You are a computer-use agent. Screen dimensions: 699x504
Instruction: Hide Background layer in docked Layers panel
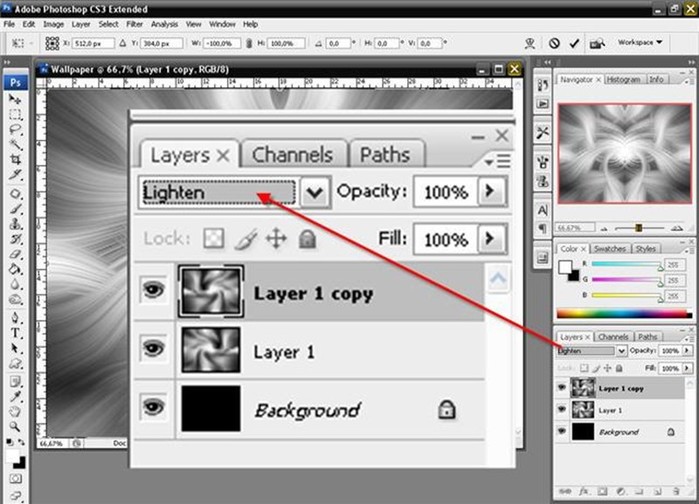pos(562,431)
